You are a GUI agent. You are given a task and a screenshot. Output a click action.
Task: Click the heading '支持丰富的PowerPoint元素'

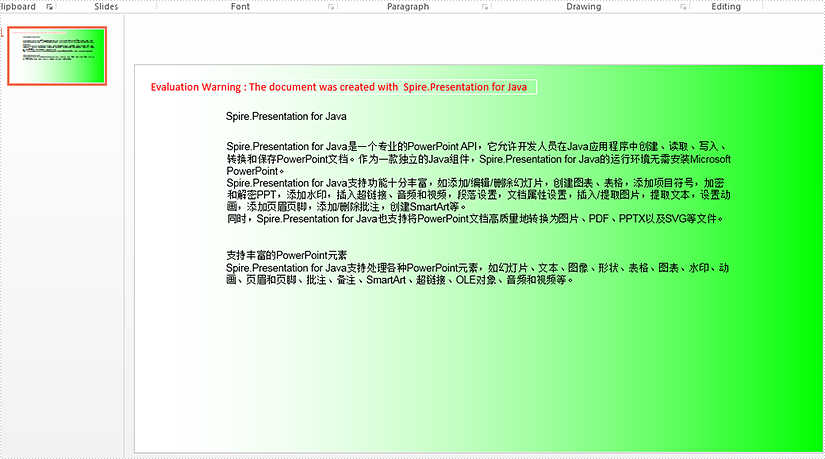point(287,255)
